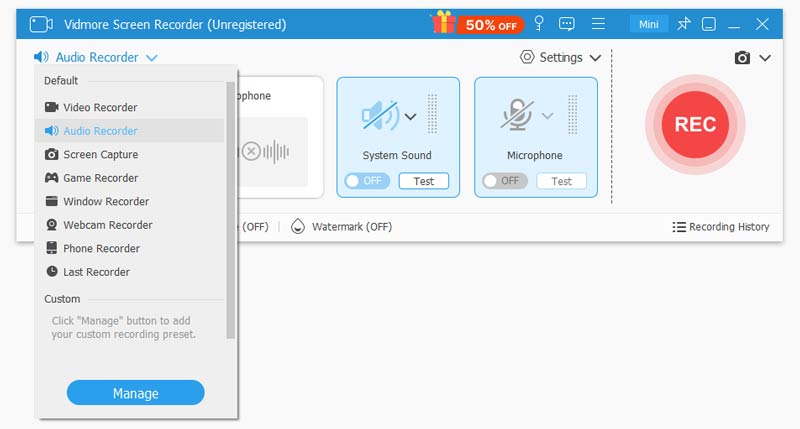
Task: Switch to Mini mode
Action: point(648,24)
